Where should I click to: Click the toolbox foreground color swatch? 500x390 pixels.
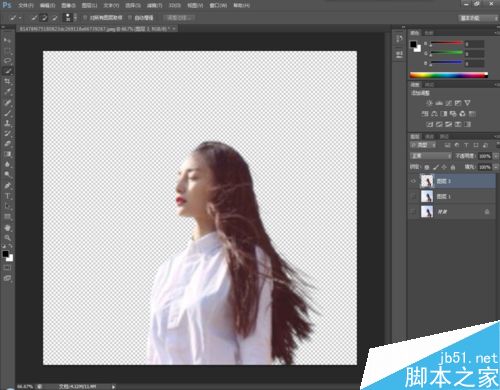(x=5, y=254)
